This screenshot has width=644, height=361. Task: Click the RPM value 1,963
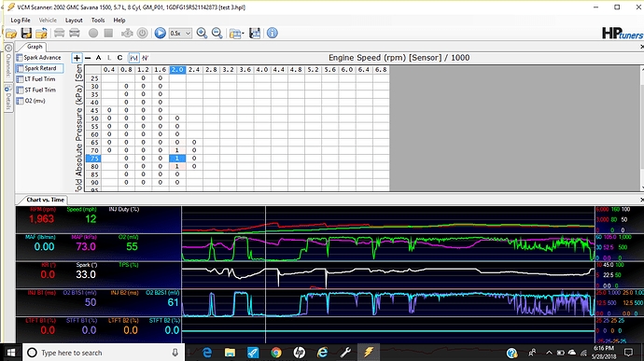point(41,219)
